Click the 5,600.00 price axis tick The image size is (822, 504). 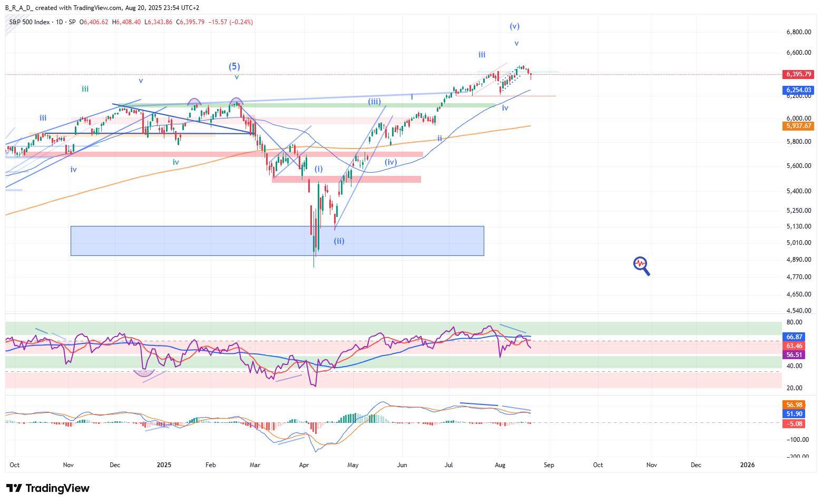coord(798,166)
